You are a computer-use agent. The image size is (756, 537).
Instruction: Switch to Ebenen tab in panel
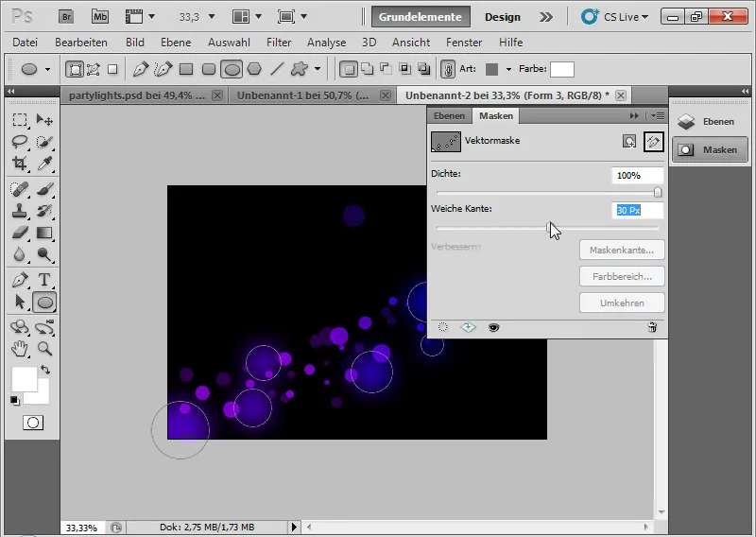(x=449, y=115)
